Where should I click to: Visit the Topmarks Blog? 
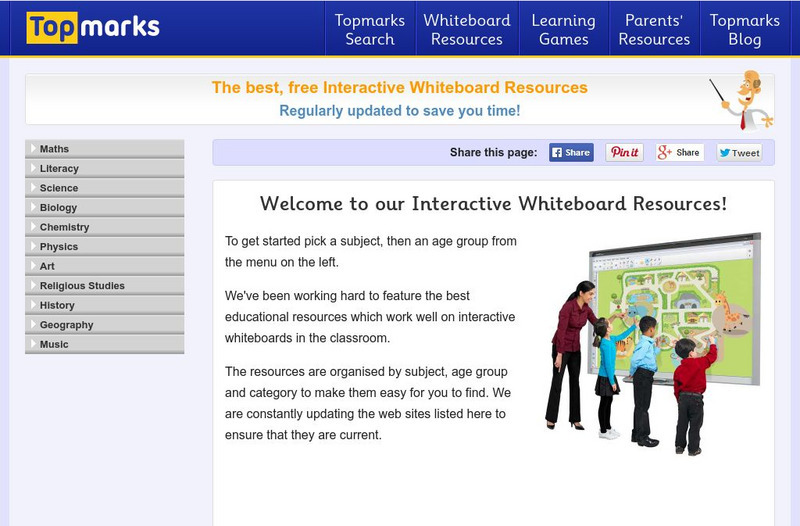[745, 29]
